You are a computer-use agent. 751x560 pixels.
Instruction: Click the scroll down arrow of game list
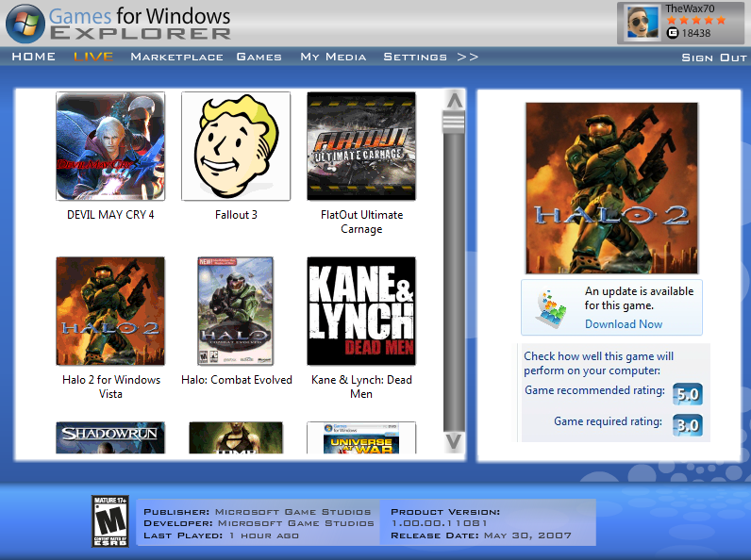coord(454,441)
